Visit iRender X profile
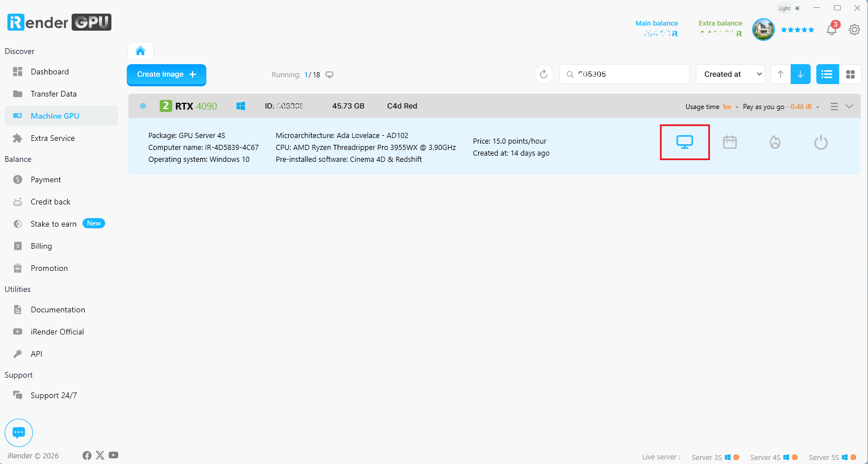This screenshot has height=464, width=868. pyautogui.click(x=100, y=455)
